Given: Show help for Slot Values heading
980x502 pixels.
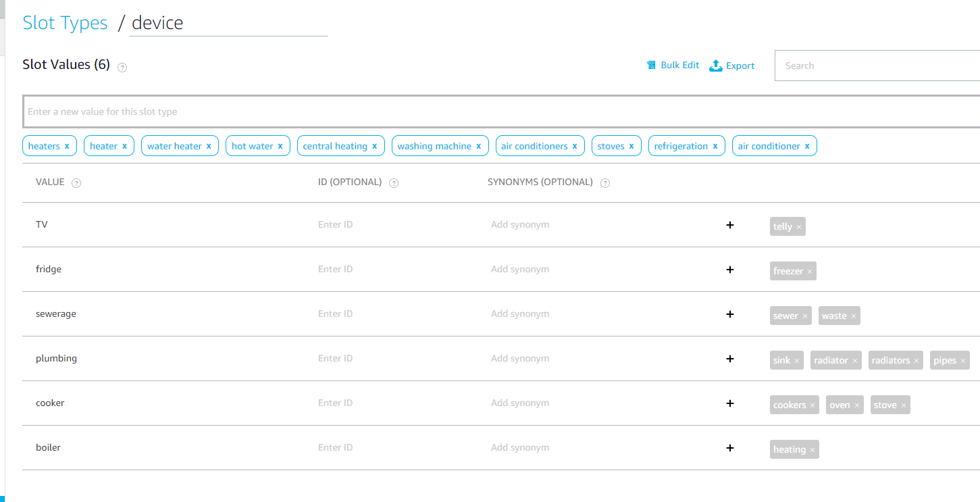Looking at the screenshot, I should coord(122,67).
